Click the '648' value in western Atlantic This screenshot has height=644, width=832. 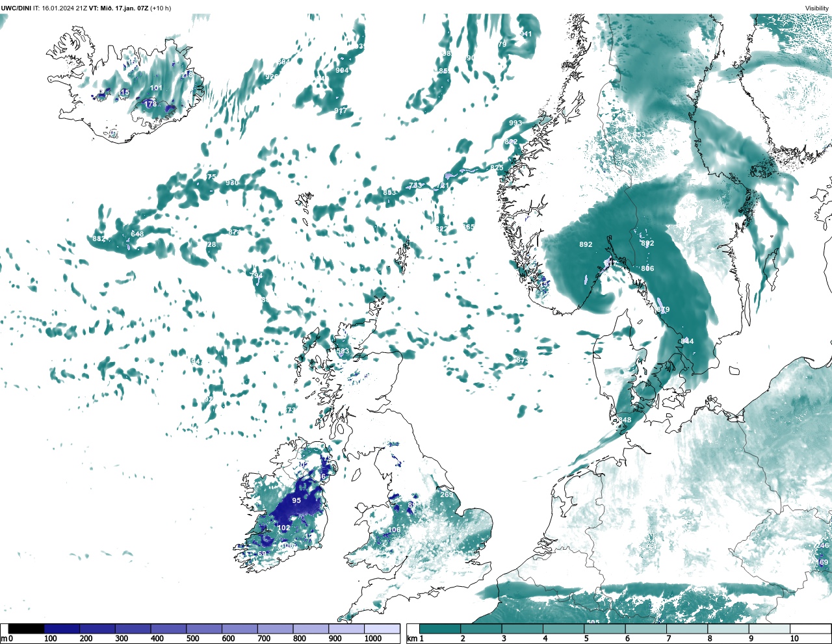pyautogui.click(x=137, y=234)
